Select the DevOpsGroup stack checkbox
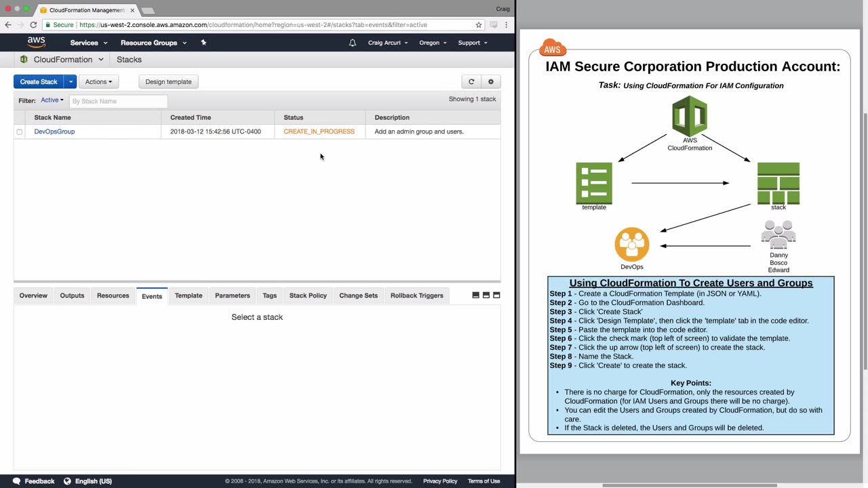 (x=19, y=132)
